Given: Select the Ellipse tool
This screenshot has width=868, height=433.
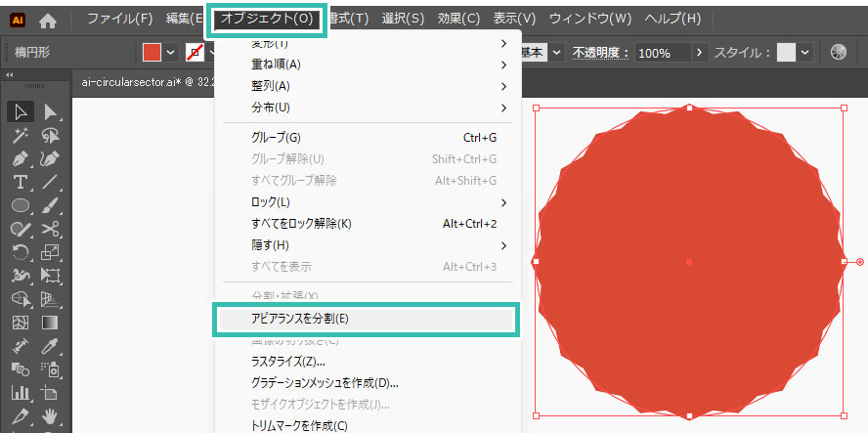Looking at the screenshot, I should coord(21,205).
